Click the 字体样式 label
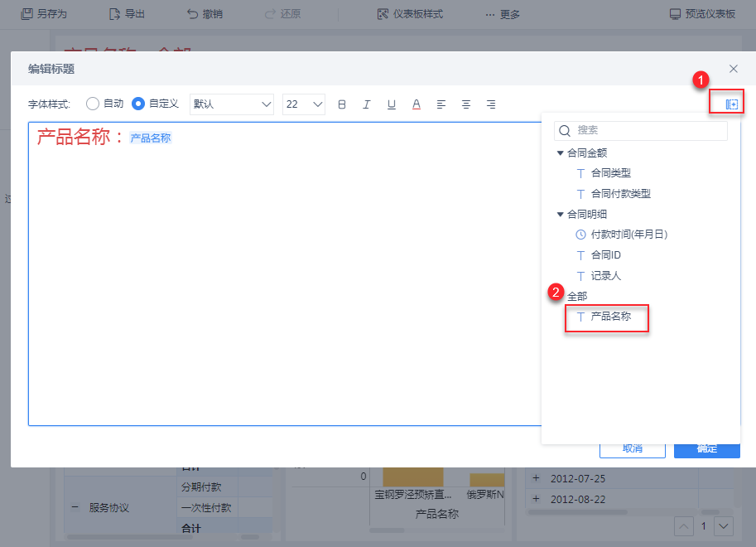The image size is (756, 547). point(49,104)
